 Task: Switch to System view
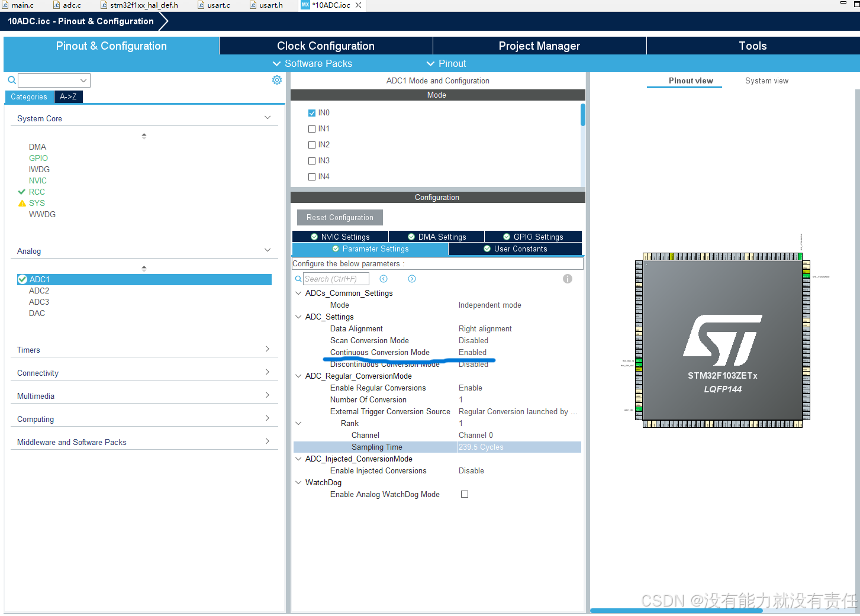click(766, 80)
